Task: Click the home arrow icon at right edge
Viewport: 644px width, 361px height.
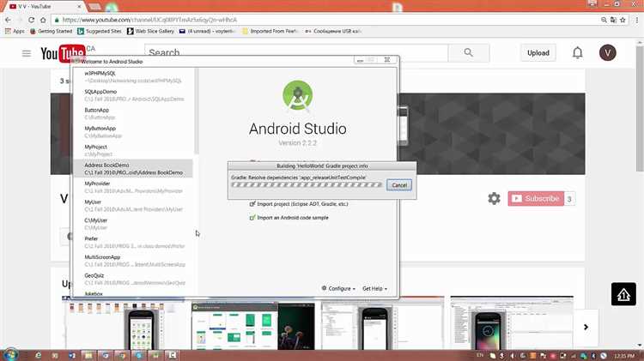Action: (x=623, y=294)
